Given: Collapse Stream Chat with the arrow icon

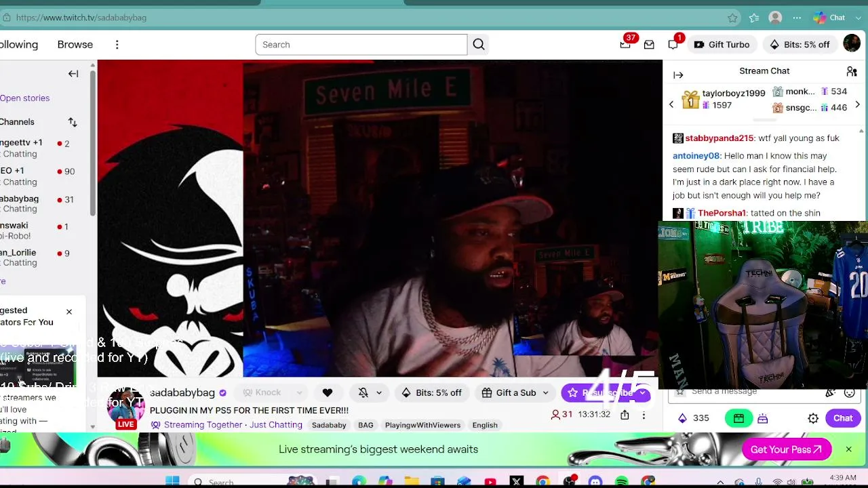Looking at the screenshot, I should 678,75.
